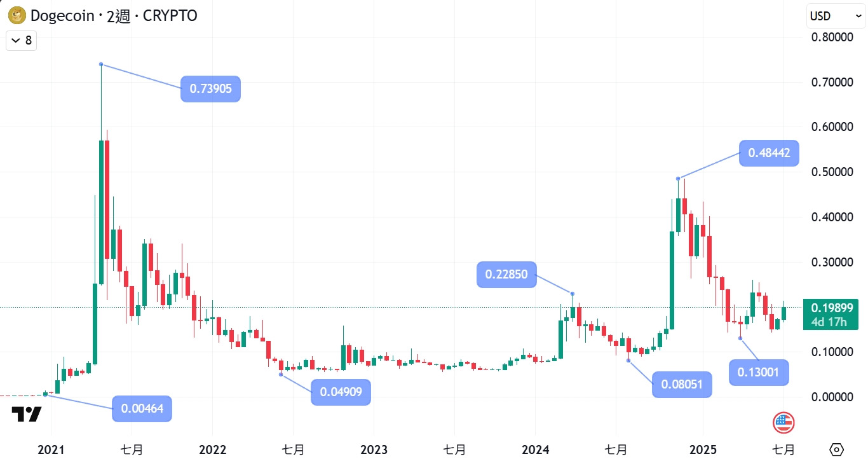Select the 0.04909 price callout

pyautogui.click(x=341, y=392)
